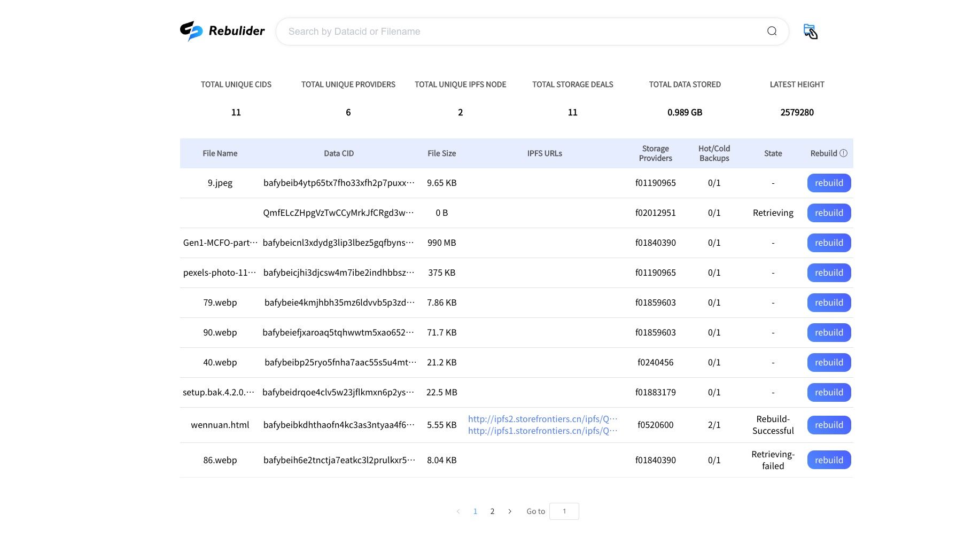Image resolution: width=980 pixels, height=553 pixels.
Task: Click the 22.5 MB file size
Action: (x=441, y=392)
